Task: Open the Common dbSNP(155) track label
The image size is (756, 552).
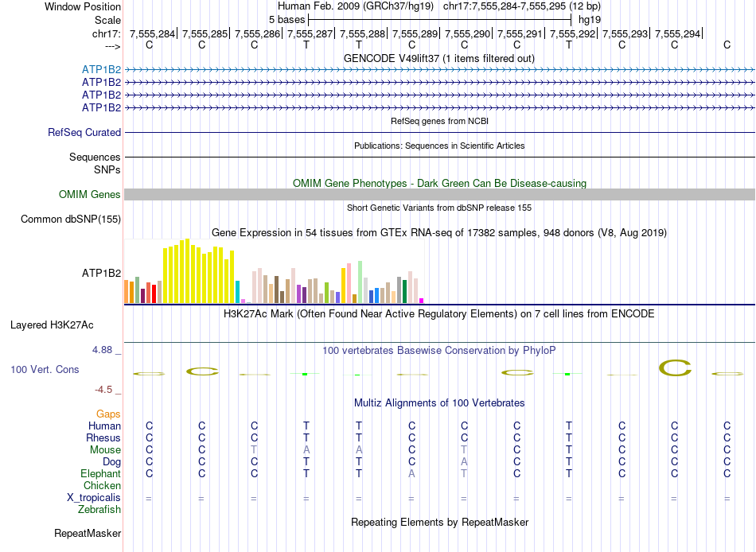Action: pos(71,219)
